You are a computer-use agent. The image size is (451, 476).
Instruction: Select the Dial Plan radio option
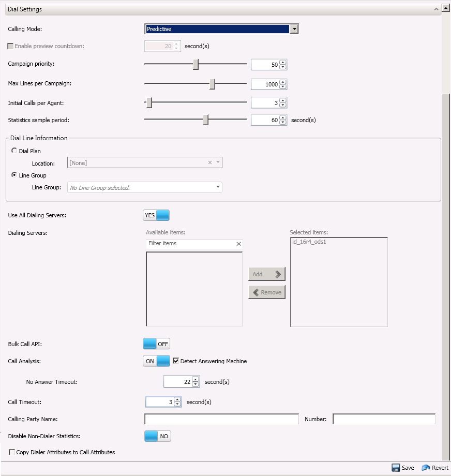click(x=14, y=151)
